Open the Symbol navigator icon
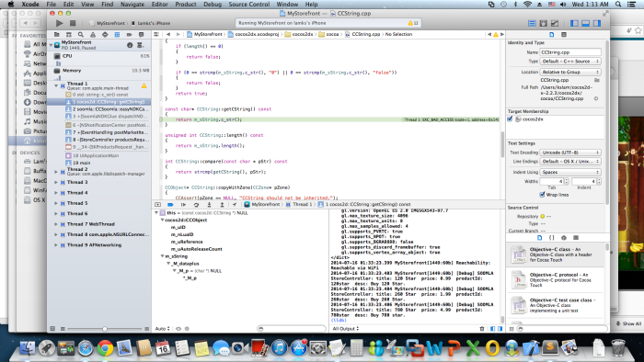The width and height of the screenshot is (644, 362). click(69, 34)
